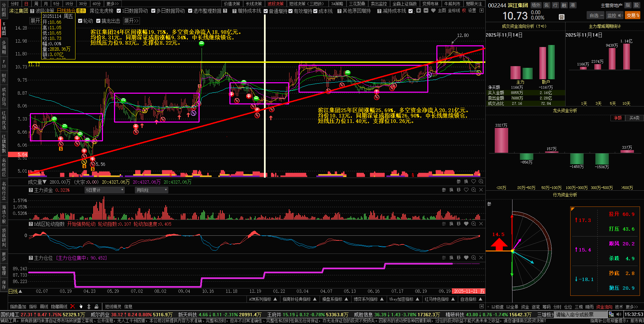
Task: Expand ATM系列指标 menu
Action: point(263,299)
